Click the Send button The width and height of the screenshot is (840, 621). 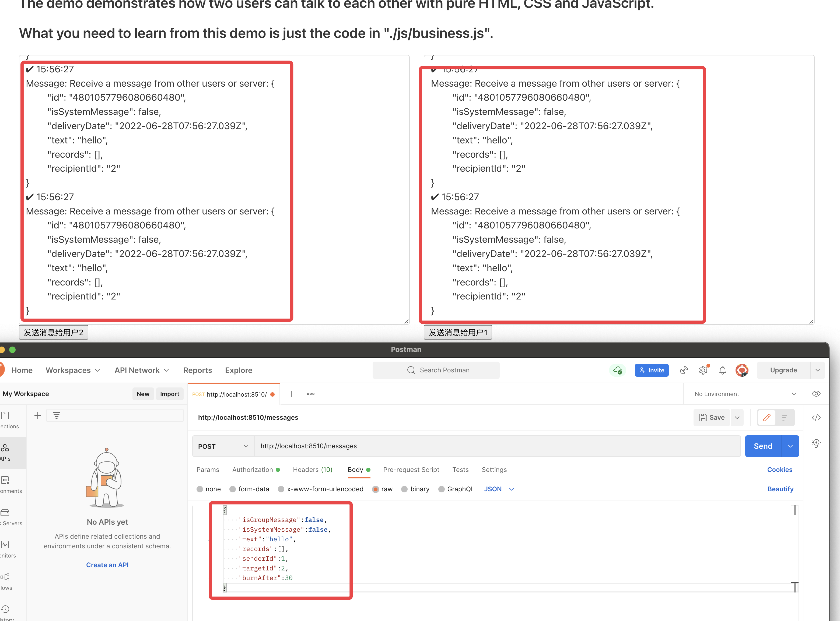[x=763, y=446]
